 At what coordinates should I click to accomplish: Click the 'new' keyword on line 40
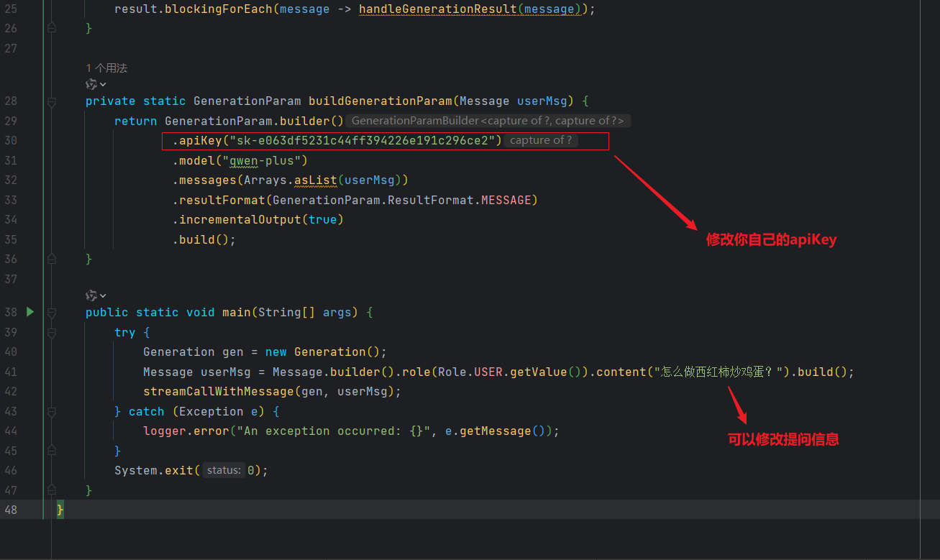coord(275,352)
